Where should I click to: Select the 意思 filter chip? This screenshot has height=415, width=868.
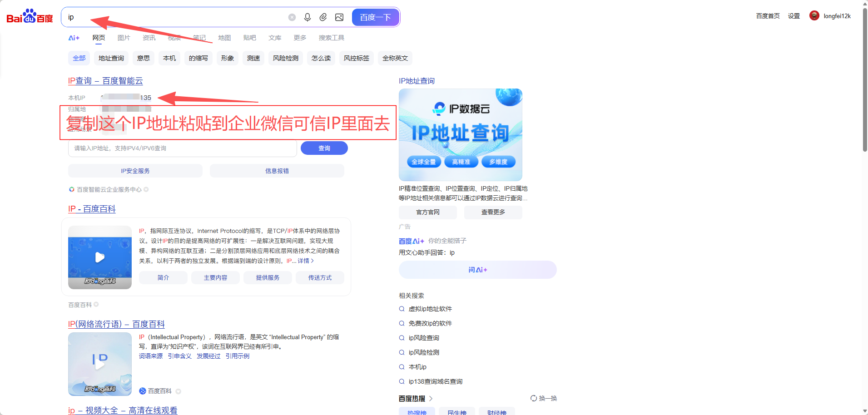pyautogui.click(x=144, y=58)
